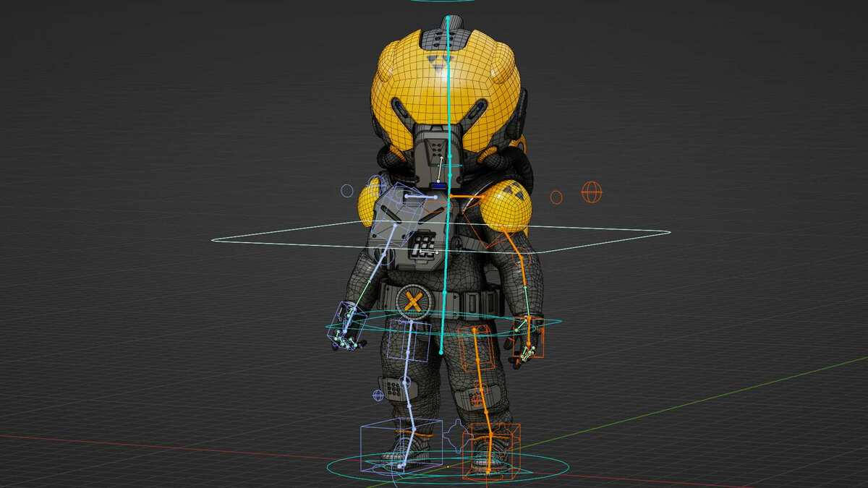
Task: Select the small blue globe beside the knee
Action: point(378,395)
